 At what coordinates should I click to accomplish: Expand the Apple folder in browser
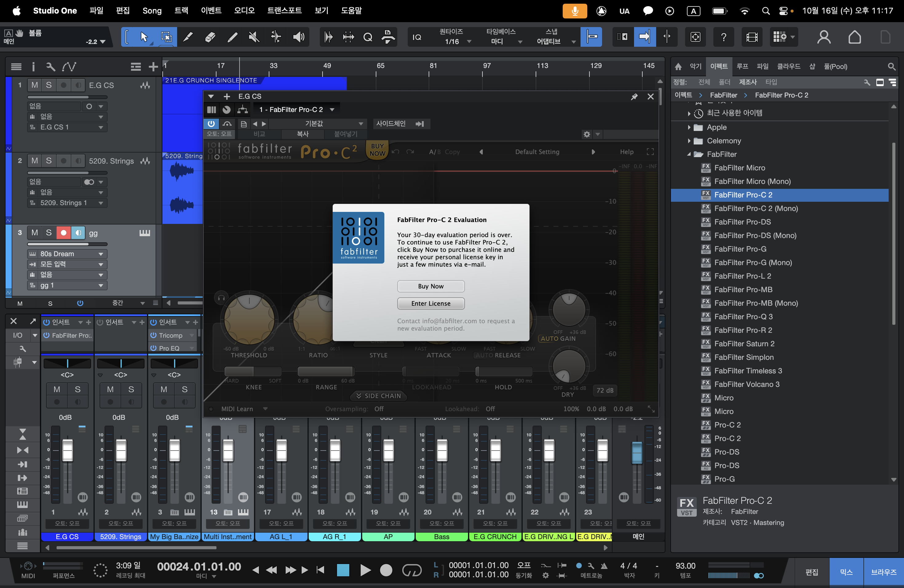tap(689, 127)
